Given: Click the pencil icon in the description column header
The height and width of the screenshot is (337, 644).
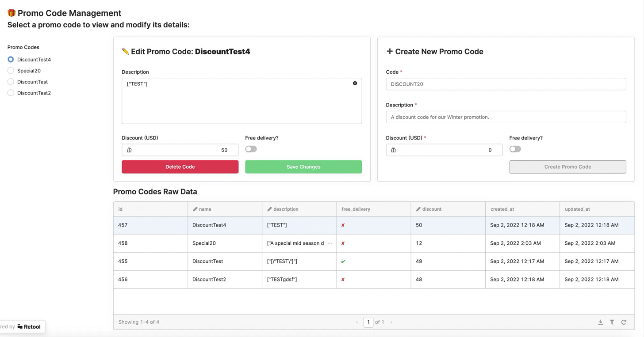Looking at the screenshot, I should click(269, 209).
